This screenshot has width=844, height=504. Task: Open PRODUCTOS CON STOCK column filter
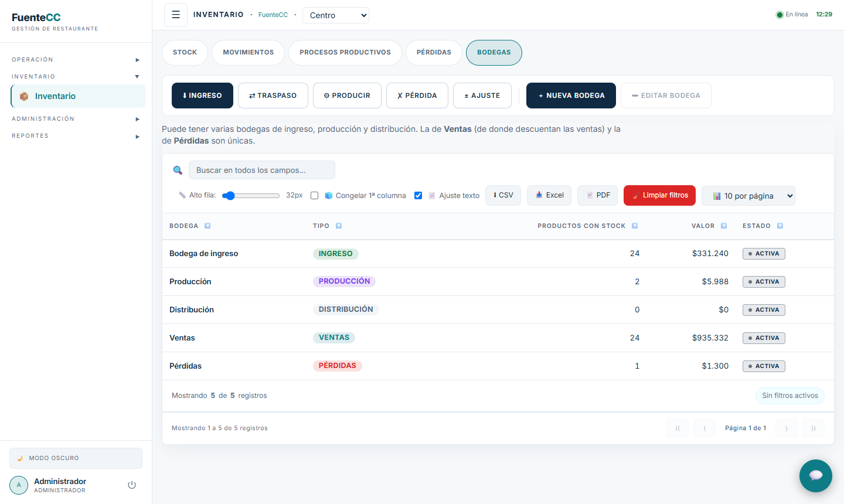[x=635, y=226]
